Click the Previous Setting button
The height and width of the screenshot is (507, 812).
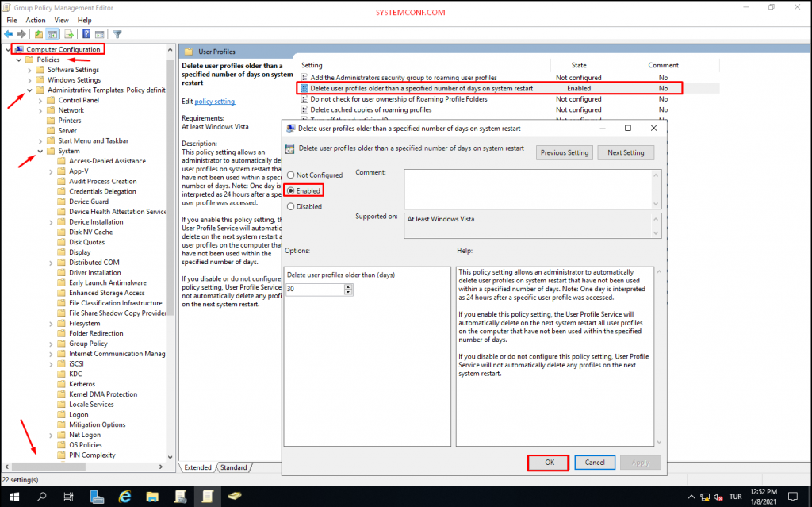click(x=564, y=152)
